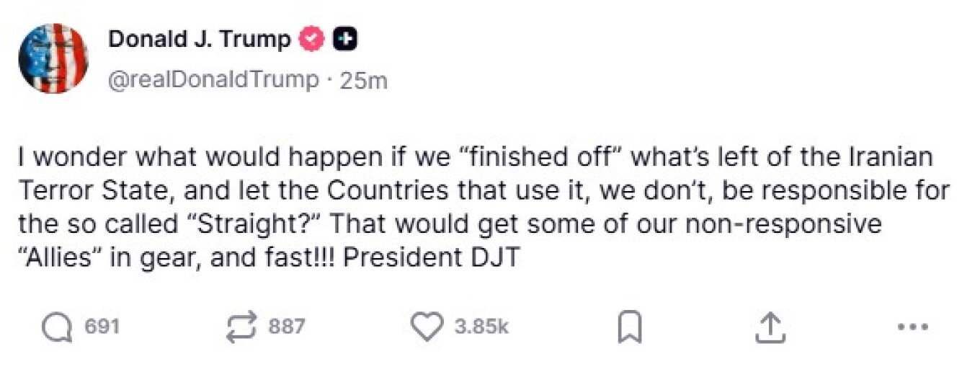
Task: Click the reply speech bubble icon
Action: coord(57,327)
